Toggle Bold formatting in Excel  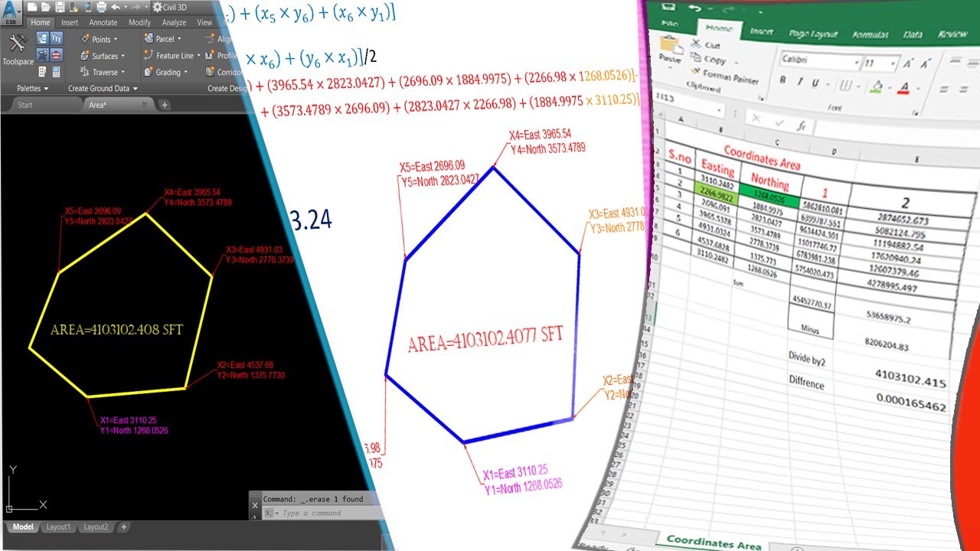coord(783,80)
